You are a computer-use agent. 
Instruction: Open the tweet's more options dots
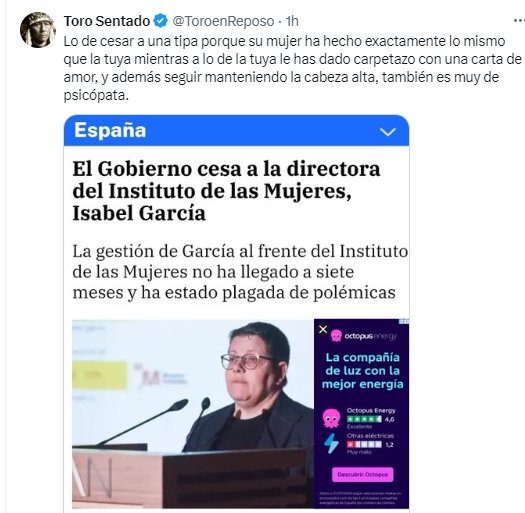click(x=519, y=21)
